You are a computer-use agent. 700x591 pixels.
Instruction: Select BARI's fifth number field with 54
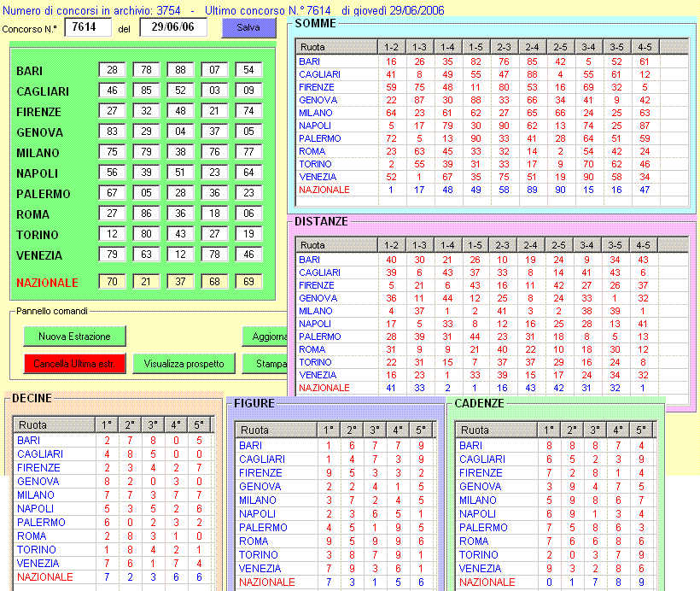tap(248, 70)
